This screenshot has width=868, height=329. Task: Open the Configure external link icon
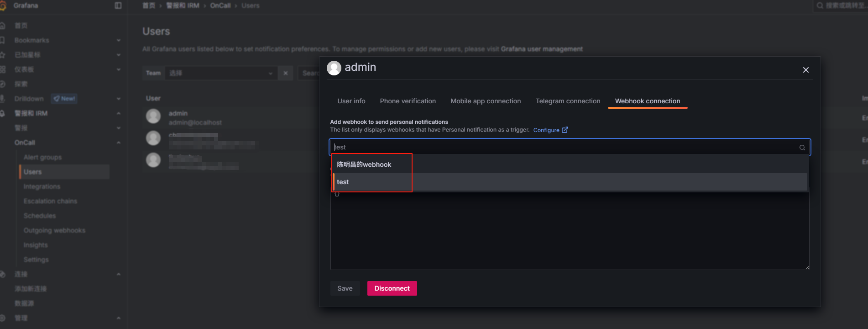point(565,130)
